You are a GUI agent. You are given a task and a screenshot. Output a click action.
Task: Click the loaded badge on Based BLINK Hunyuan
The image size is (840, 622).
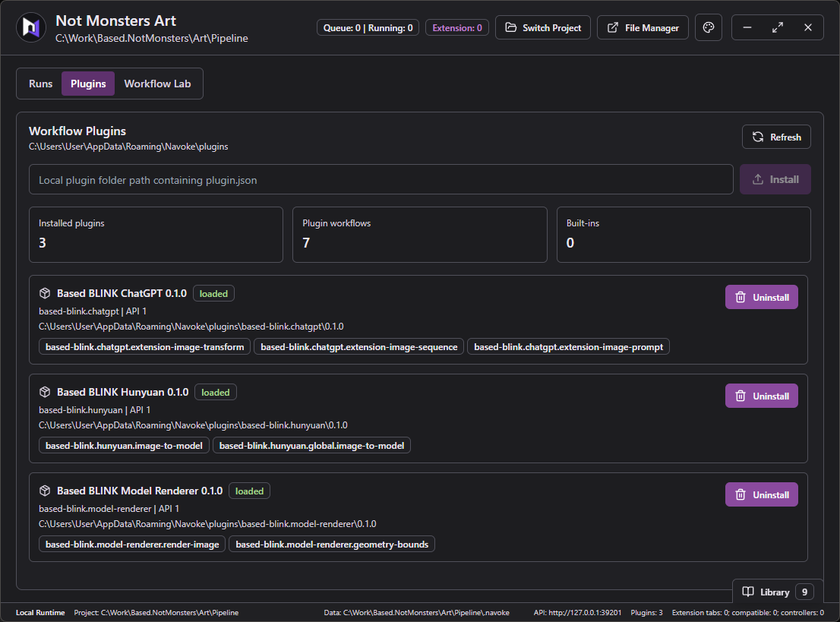(216, 392)
